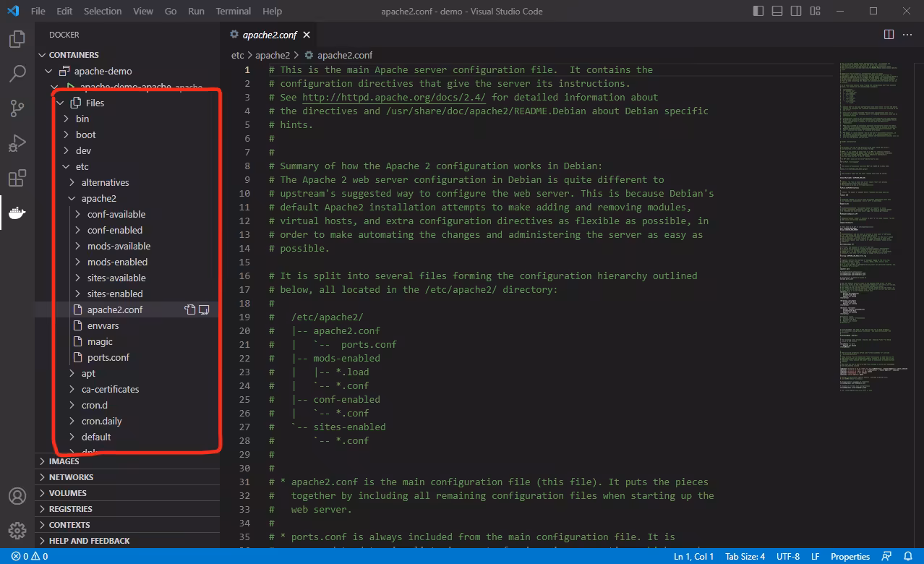This screenshot has width=924, height=564.
Task: Select the magic file in tree
Action: tap(100, 341)
